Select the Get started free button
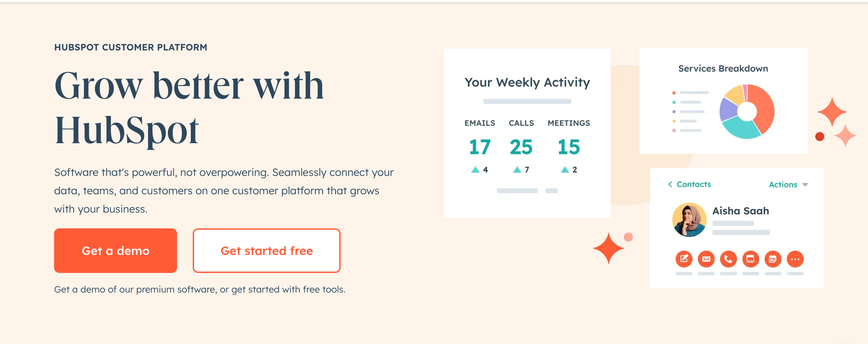 266,250
